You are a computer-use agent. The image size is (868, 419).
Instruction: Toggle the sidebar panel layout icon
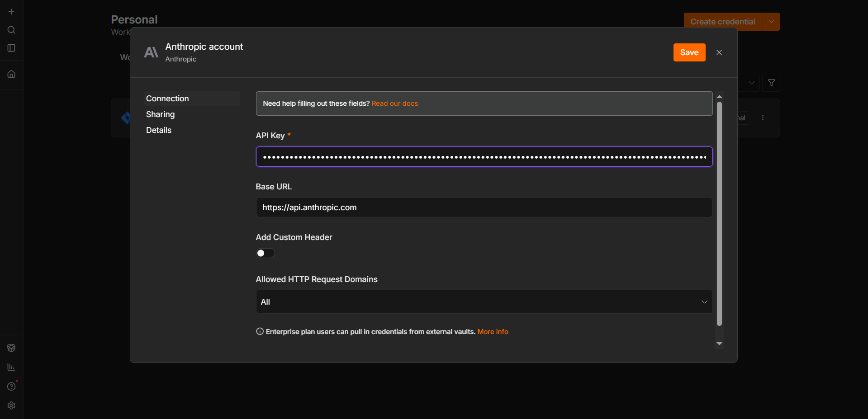point(11,48)
